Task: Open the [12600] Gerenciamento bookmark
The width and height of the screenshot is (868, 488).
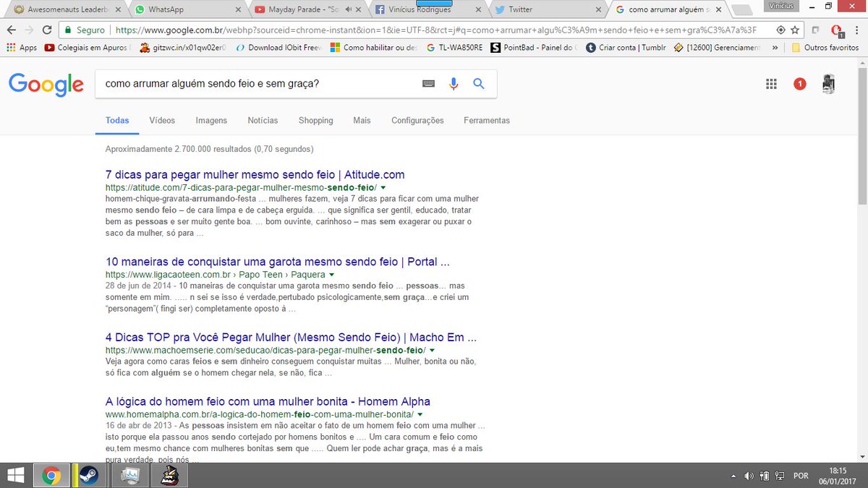Action: point(717,48)
